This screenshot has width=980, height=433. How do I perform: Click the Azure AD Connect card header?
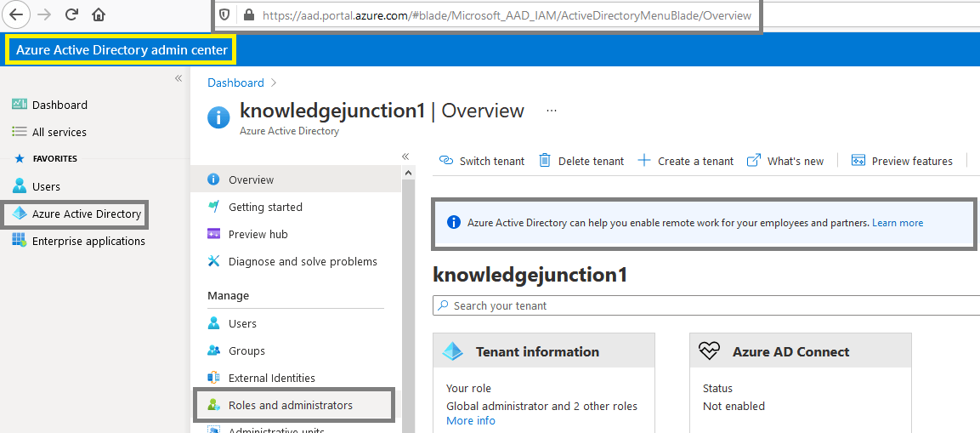(801, 351)
